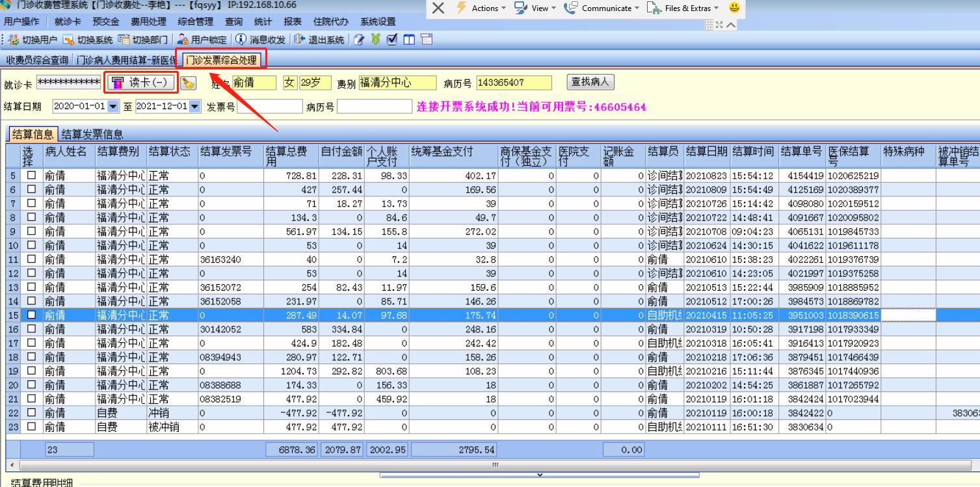
Task: Click the horizontal scrollbar below the table
Action: tap(494, 465)
